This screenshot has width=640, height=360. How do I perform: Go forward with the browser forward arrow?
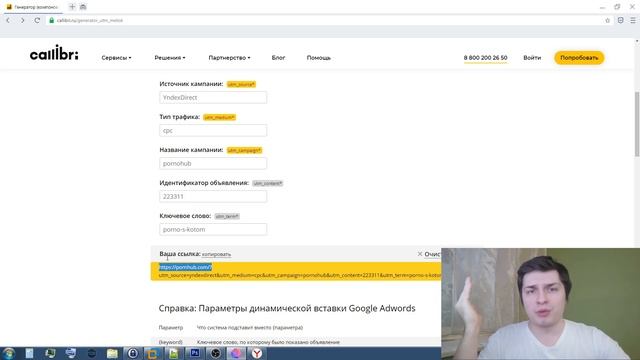[22, 20]
